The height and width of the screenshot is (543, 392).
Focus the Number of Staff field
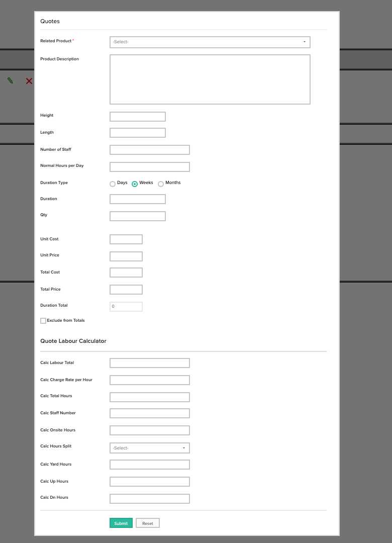click(x=150, y=150)
